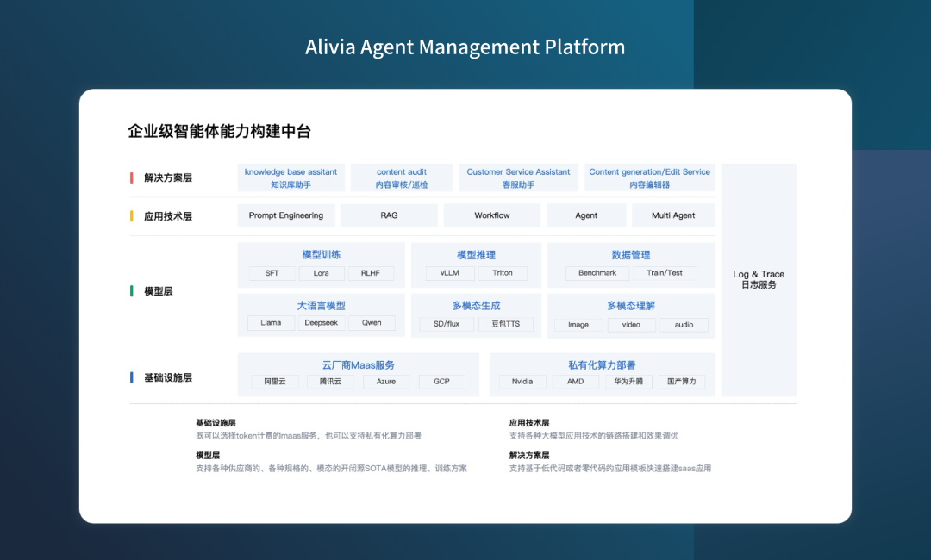Toggle the audio item under 多模态理解
The height and width of the screenshot is (560, 931).
click(684, 324)
